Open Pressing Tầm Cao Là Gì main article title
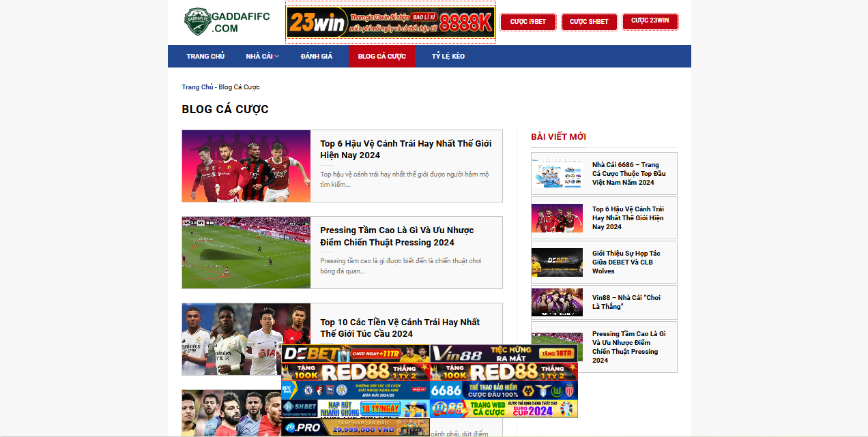 coord(397,236)
